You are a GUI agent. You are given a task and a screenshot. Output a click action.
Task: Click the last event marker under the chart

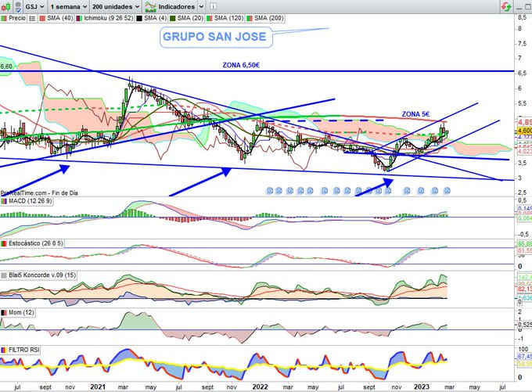point(447,191)
